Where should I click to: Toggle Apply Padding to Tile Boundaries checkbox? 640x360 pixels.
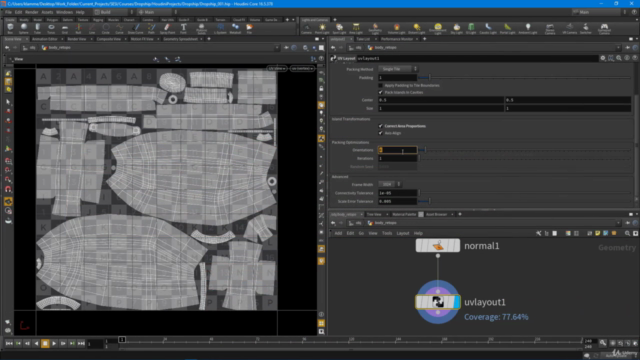point(380,85)
